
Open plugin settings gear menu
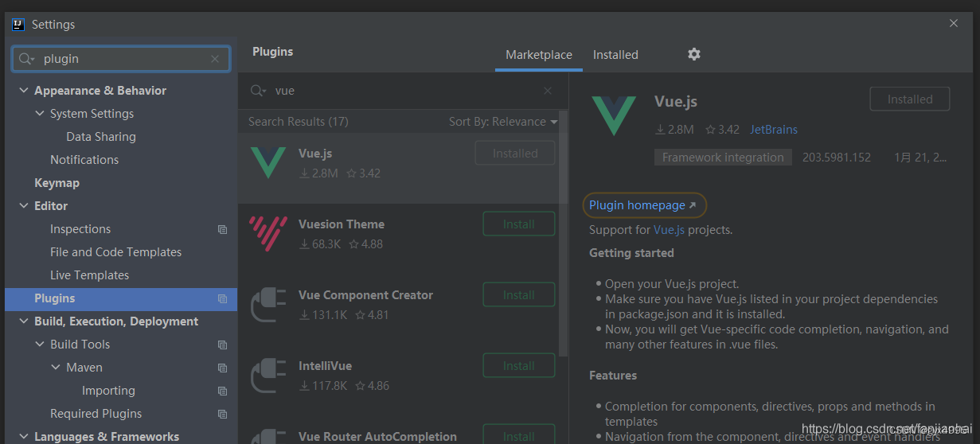point(694,54)
